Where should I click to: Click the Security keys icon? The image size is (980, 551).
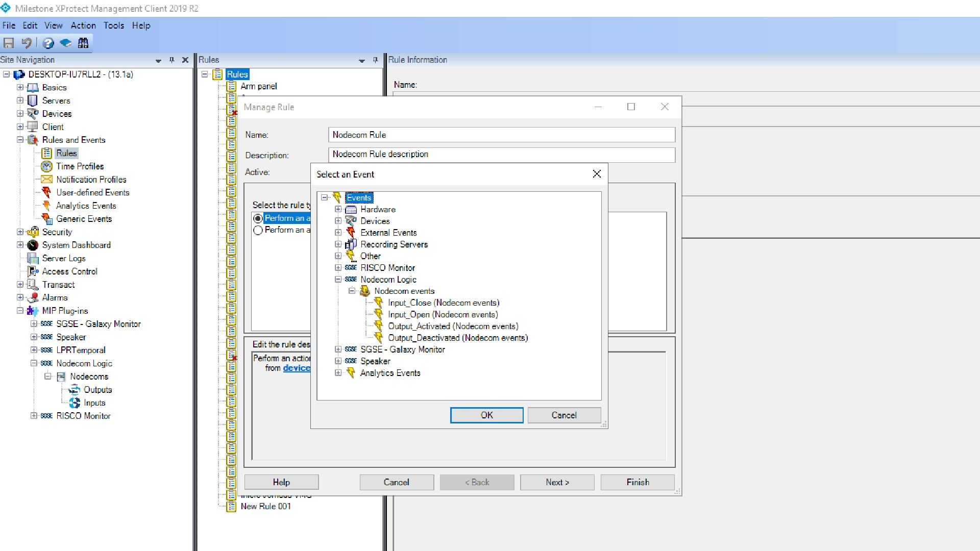coord(33,232)
